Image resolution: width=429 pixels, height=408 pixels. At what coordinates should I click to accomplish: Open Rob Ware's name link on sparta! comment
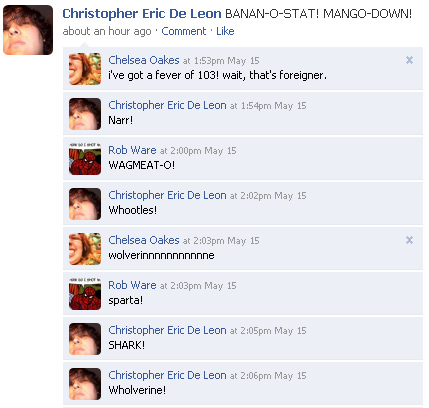(132, 285)
